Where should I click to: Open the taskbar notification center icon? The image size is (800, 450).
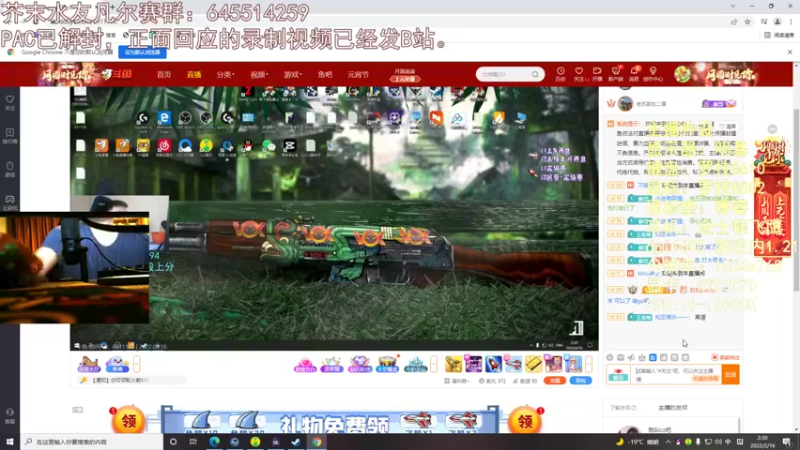[786, 442]
